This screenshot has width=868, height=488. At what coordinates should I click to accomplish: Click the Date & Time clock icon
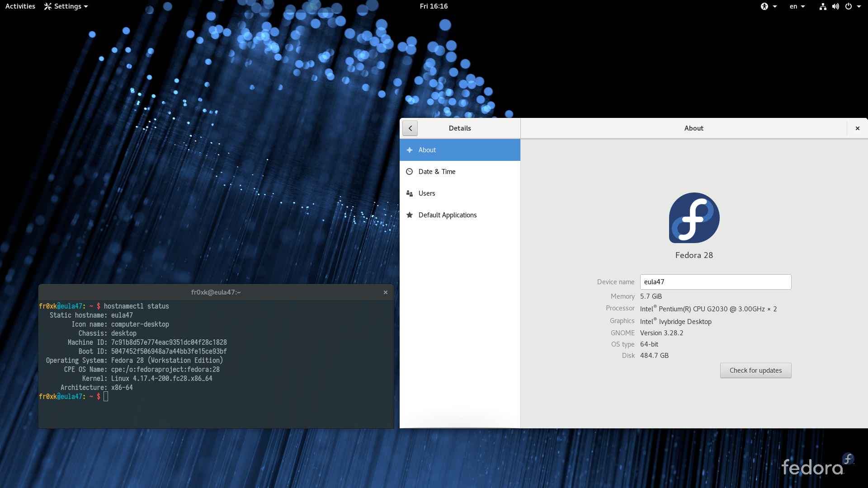(x=410, y=172)
